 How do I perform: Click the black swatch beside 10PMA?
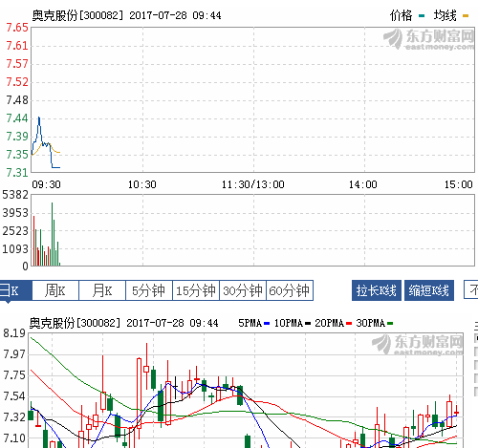(308, 324)
